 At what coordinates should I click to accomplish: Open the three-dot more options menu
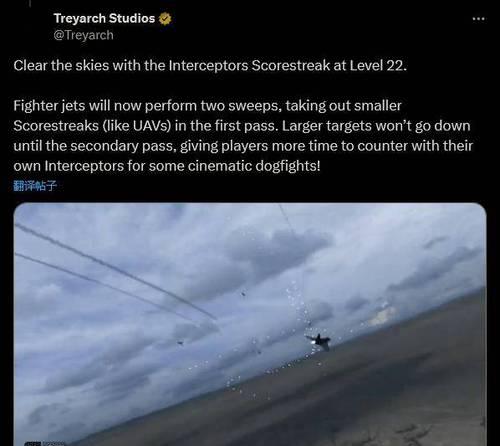click(479, 19)
